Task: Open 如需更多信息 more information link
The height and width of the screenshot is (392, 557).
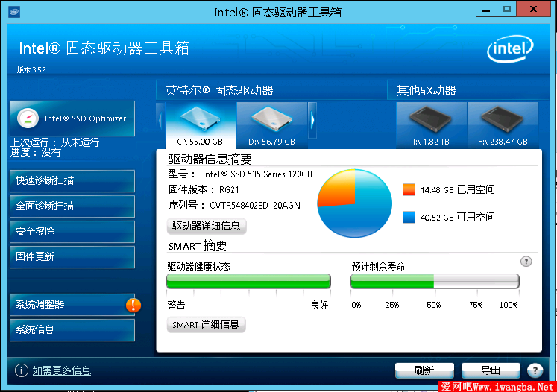Action: (x=62, y=370)
